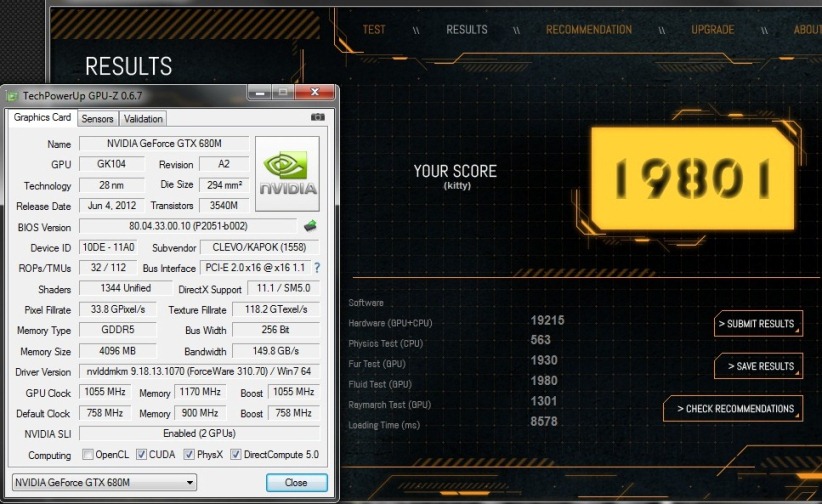Click the Device ID value 10DE - 11A0
Image resolution: width=822 pixels, height=504 pixels.
click(109, 247)
